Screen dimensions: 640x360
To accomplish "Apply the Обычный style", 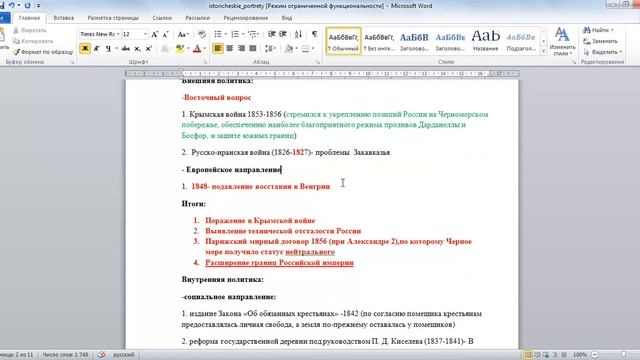I will click(x=343, y=41).
